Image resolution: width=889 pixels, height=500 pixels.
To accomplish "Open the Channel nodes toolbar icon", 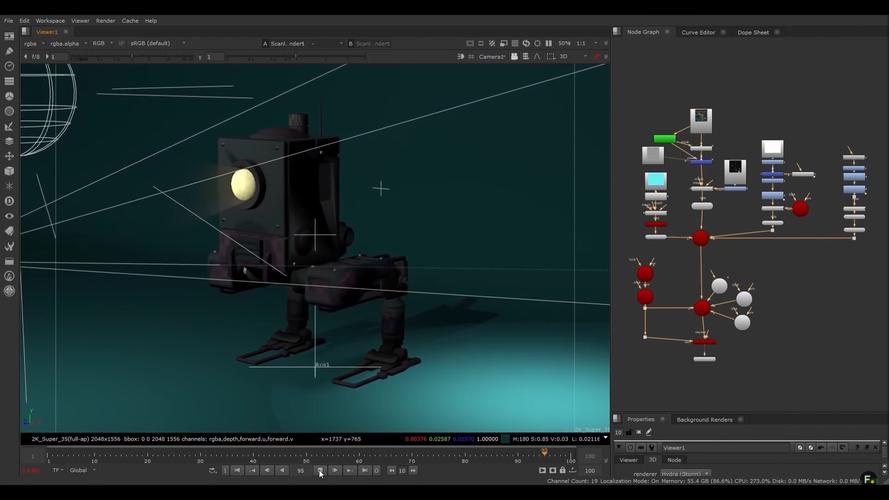I will pos(10,81).
